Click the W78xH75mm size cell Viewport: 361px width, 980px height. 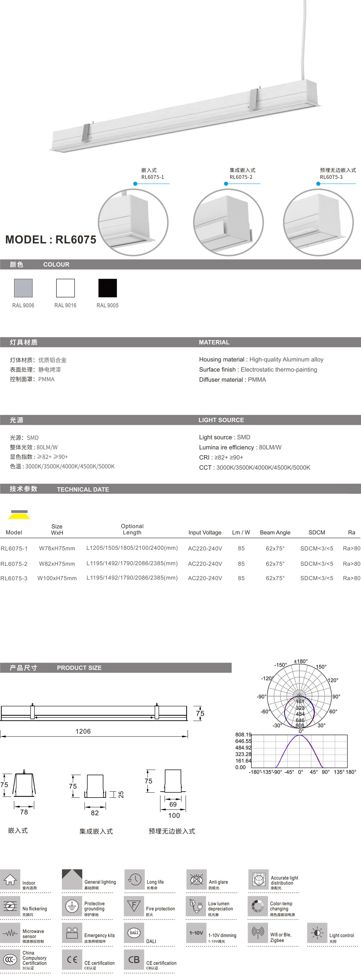(x=57, y=549)
